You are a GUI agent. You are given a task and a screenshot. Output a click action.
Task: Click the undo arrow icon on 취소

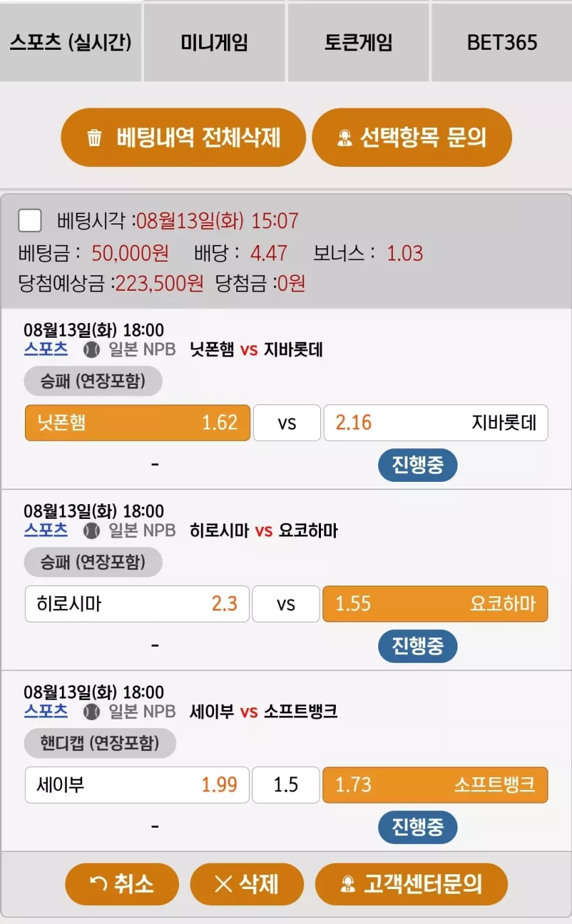[98, 884]
